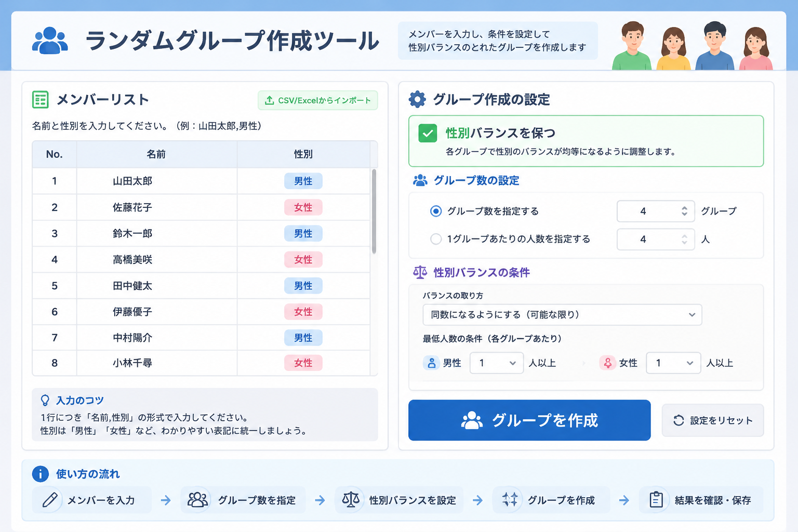Click the 名前 column header
The image size is (798, 532).
156,154
